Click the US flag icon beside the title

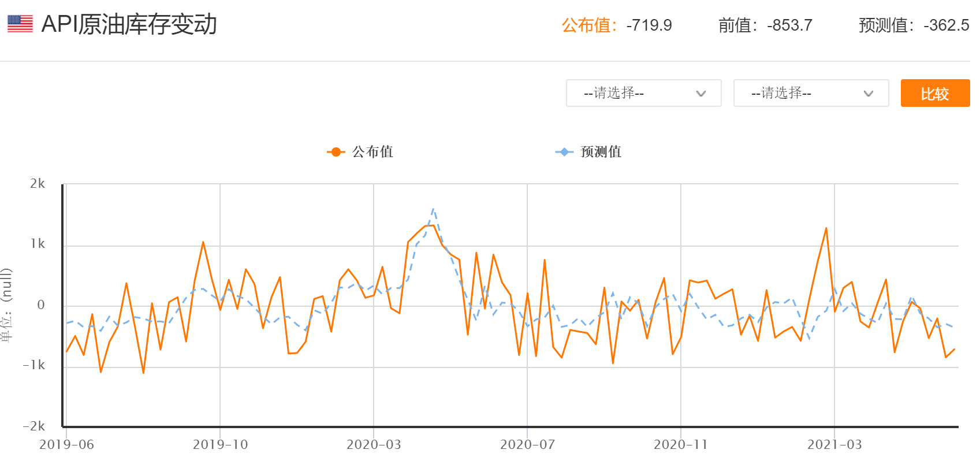(x=20, y=24)
